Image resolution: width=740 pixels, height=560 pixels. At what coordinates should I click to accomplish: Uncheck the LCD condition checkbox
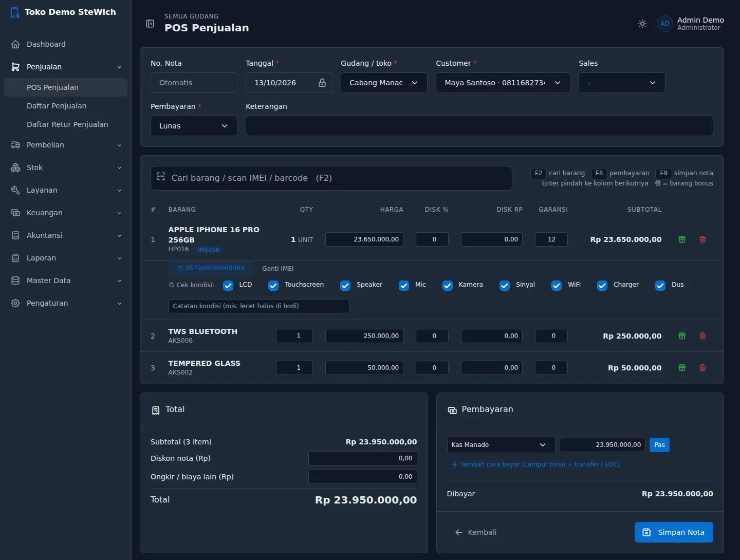[228, 286]
